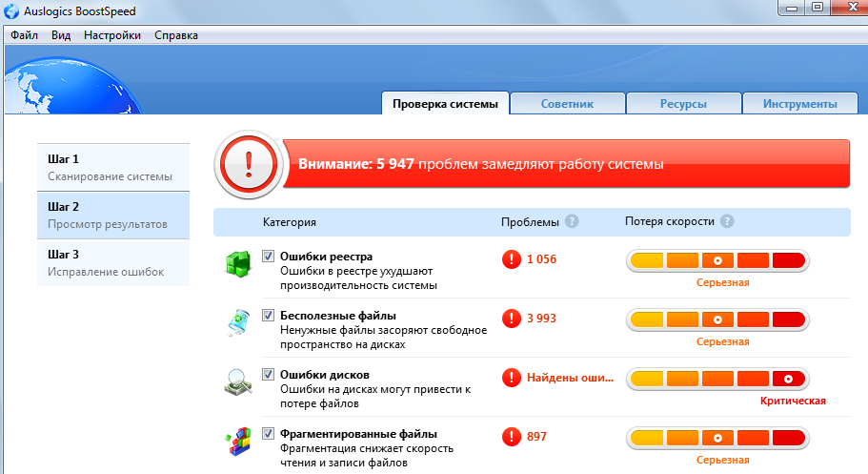Viewport: 868px width, 474px height.
Task: Uncheck the Ошибки реестра checkbox
Action: click(x=268, y=257)
